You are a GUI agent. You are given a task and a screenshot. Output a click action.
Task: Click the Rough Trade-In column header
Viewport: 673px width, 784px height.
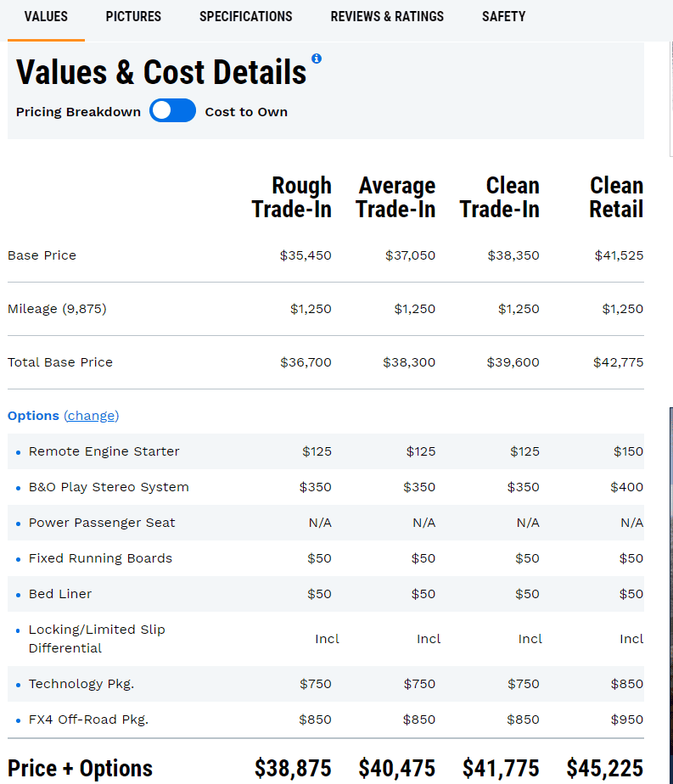(292, 198)
